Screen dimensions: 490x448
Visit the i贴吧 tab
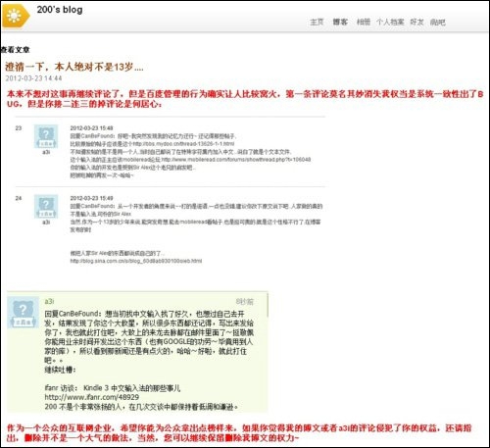[x=437, y=23]
